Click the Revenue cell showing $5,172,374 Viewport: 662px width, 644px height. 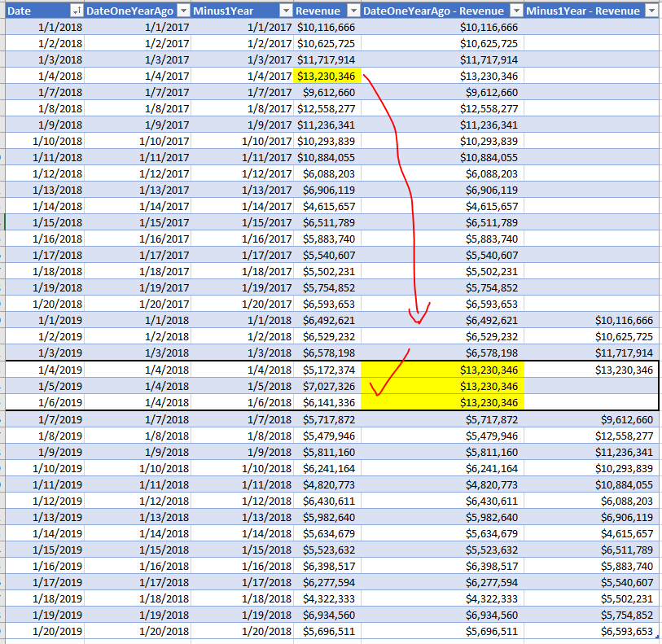point(327,370)
